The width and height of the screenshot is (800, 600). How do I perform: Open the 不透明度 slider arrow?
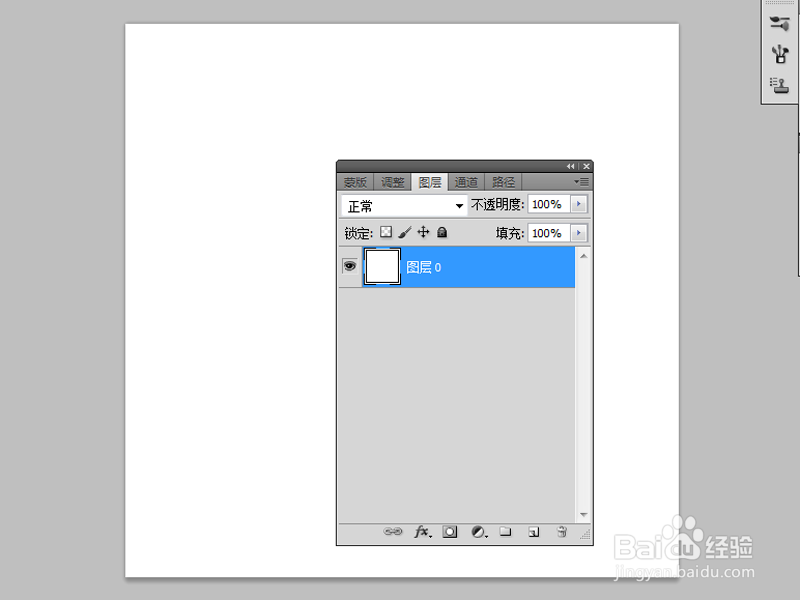(579, 204)
